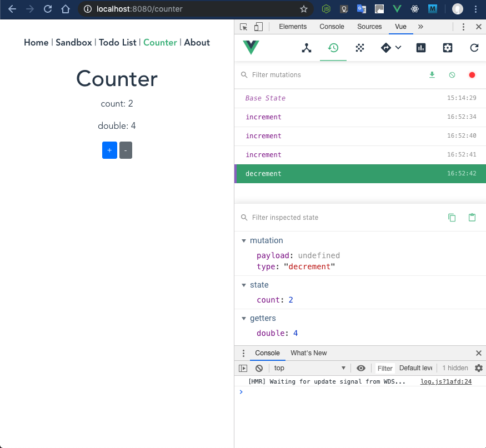
Task: Switch to the Sources tab
Action: [x=369, y=26]
